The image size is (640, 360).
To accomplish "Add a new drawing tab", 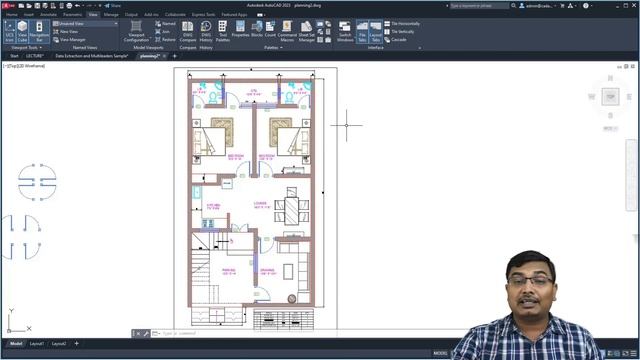I will click(175, 56).
